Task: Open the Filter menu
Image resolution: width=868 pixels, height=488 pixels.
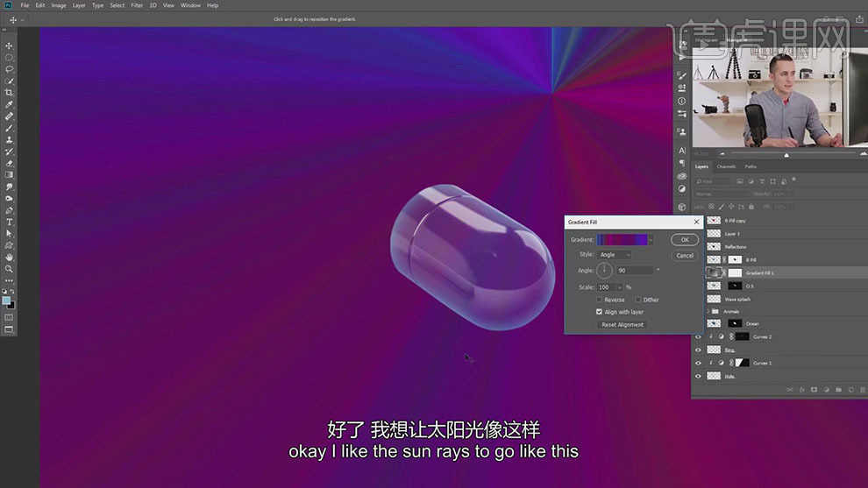Action: point(137,5)
